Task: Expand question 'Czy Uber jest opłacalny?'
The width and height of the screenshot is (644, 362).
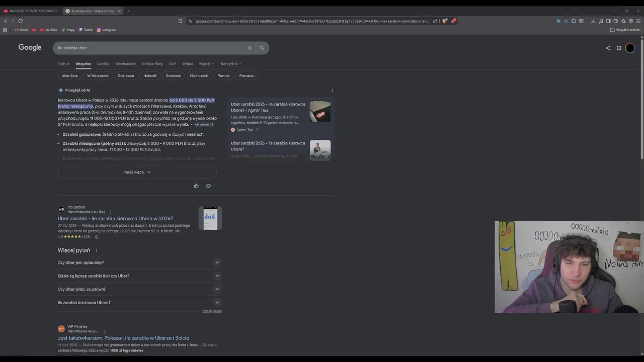Action: point(139,262)
